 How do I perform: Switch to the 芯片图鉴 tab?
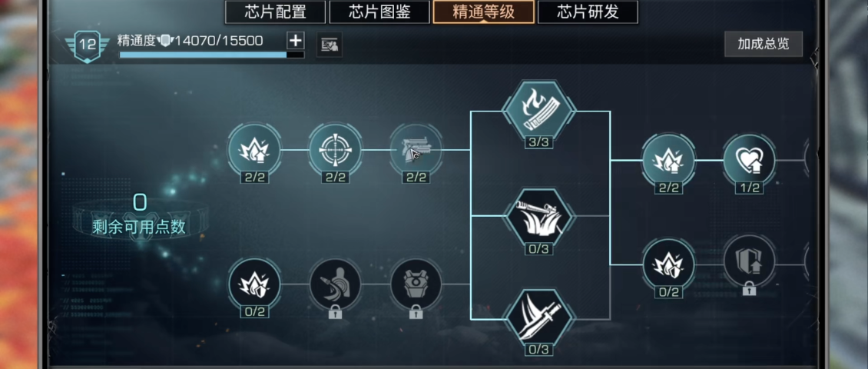point(379,12)
